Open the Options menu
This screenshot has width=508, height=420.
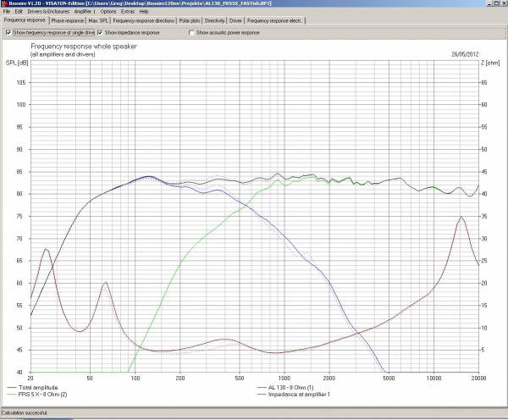(x=108, y=11)
